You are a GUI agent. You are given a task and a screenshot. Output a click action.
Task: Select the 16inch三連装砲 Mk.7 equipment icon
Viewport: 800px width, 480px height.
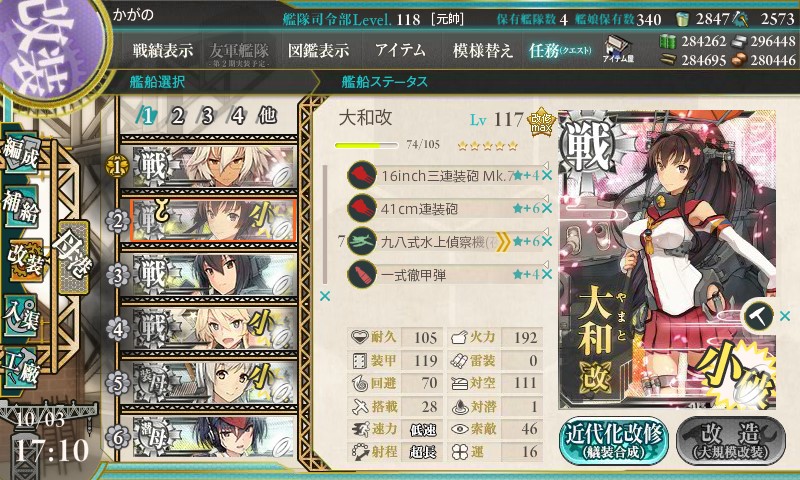tap(362, 176)
